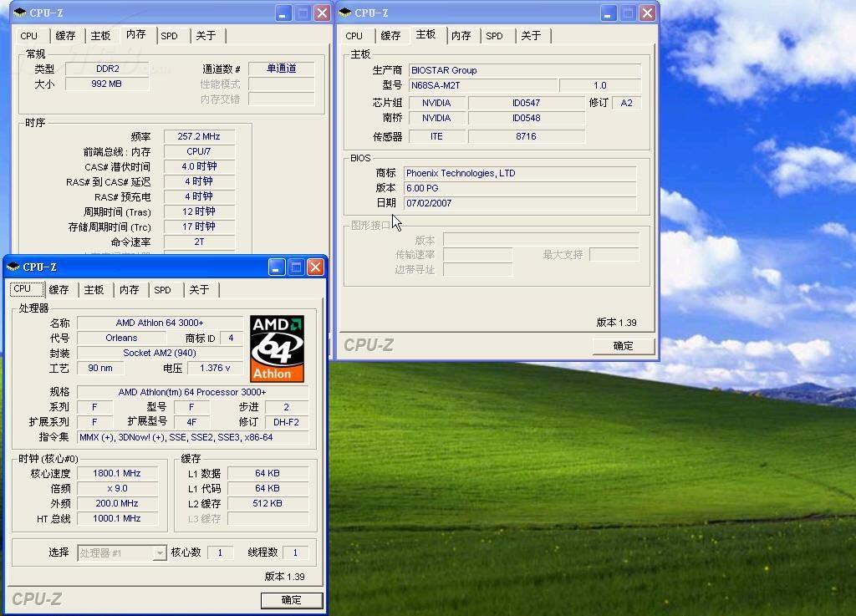
Task: Click the 07/02/2007 BIOS date
Action: (x=520, y=203)
